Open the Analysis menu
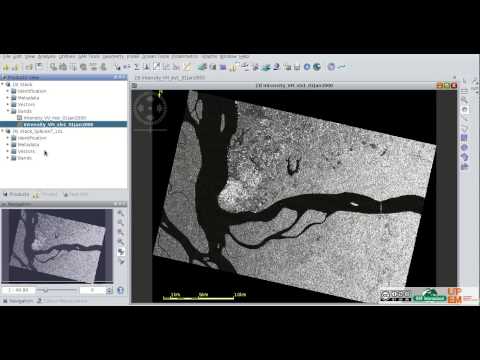 47,57
